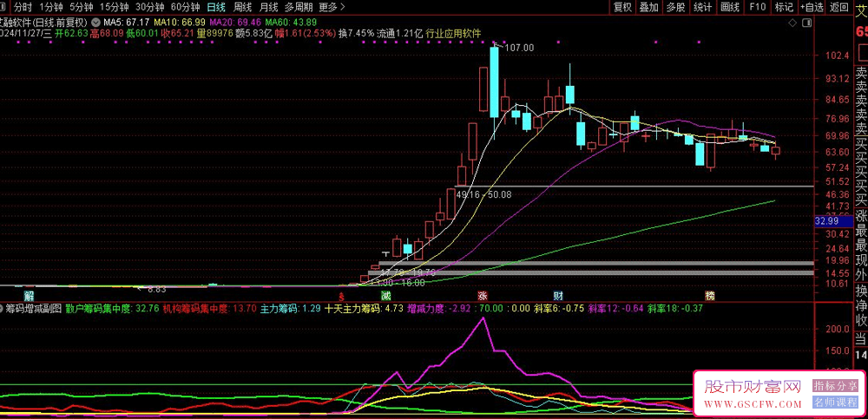
Task: Click the 8.83 low price label
Action: click(156, 288)
